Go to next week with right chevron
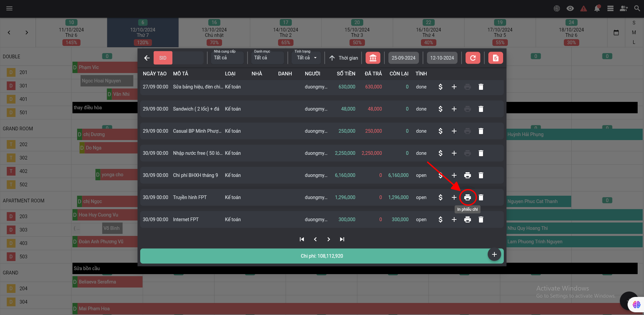 point(27,33)
